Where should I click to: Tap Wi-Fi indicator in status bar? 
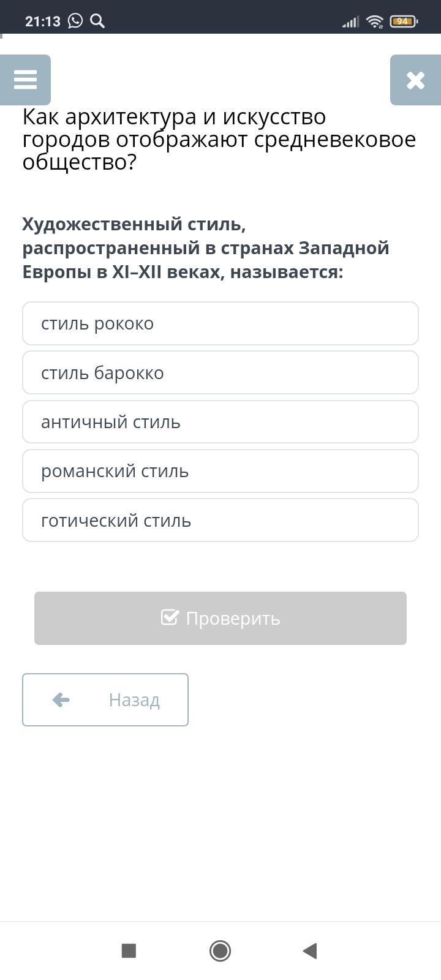374,22
